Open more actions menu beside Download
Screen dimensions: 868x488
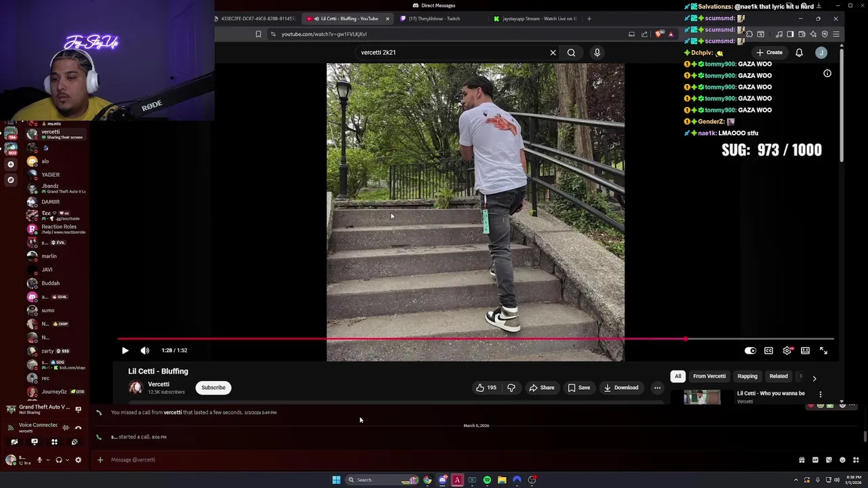657,388
